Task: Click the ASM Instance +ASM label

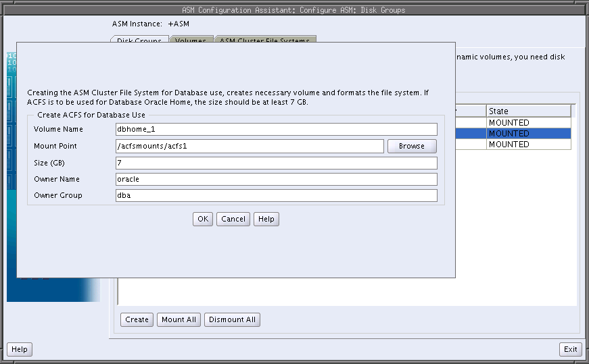Action: click(151, 24)
